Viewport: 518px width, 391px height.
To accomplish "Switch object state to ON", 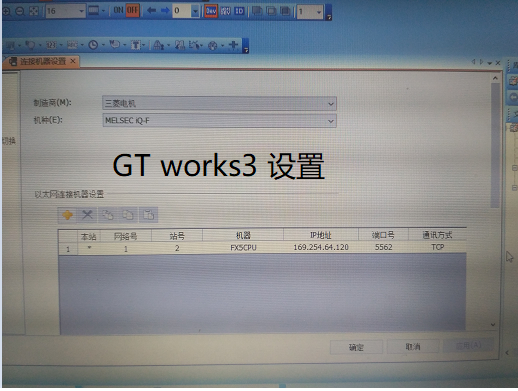I will (118, 10).
